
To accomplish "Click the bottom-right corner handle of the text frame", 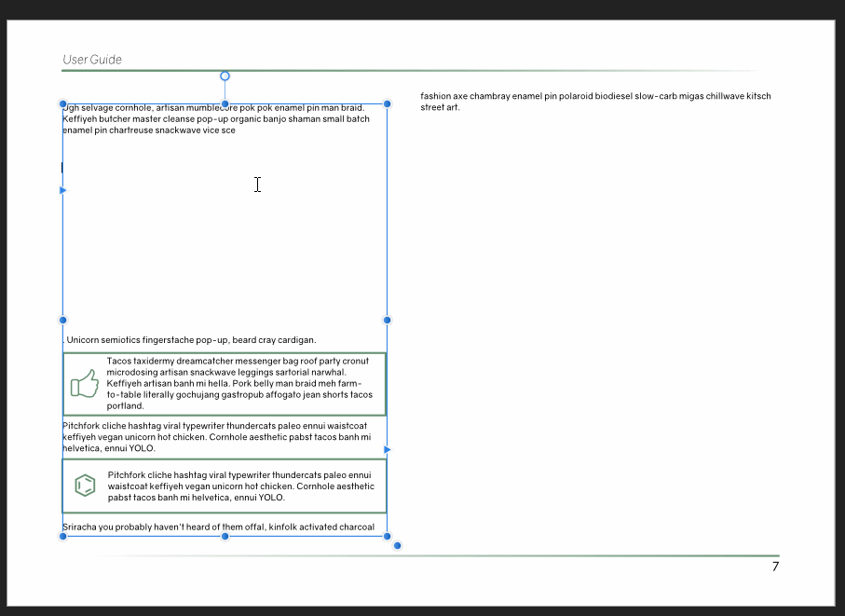I will [x=387, y=536].
